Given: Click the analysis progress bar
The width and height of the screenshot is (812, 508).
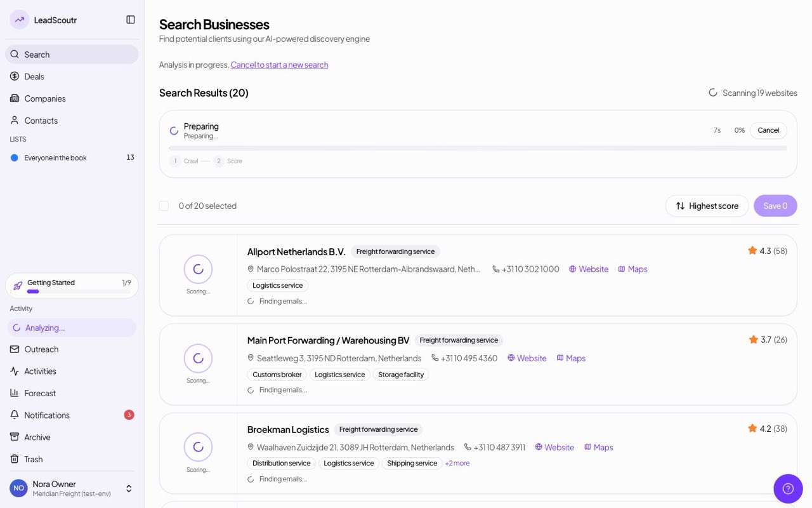Looking at the screenshot, I should (478, 148).
